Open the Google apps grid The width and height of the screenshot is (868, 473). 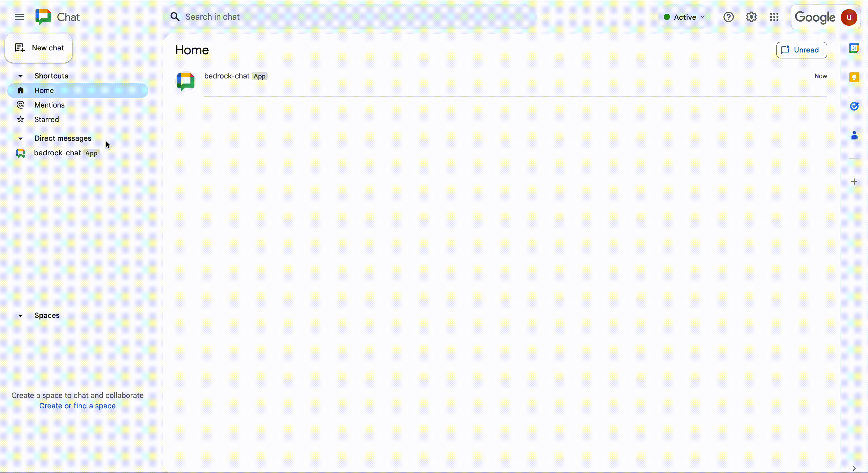tap(774, 17)
